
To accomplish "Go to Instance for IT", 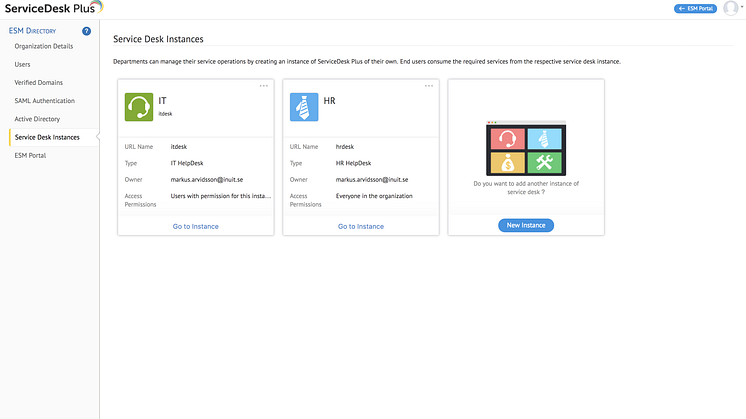I will tap(196, 226).
